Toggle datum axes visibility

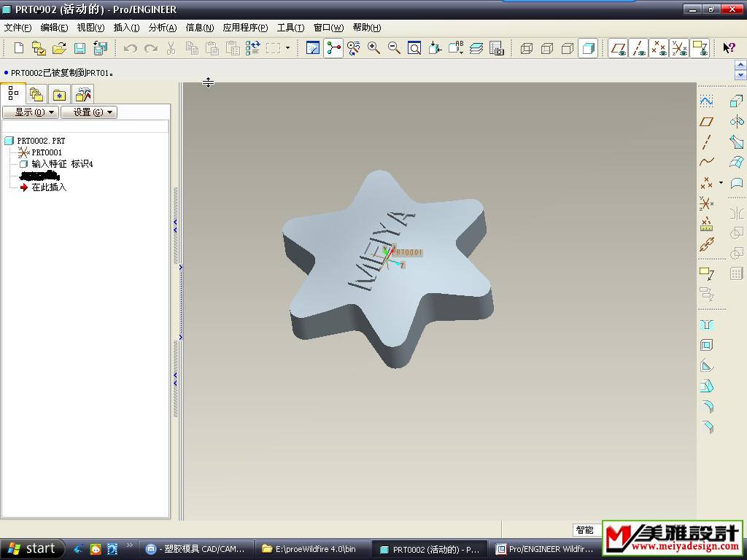coord(638,48)
